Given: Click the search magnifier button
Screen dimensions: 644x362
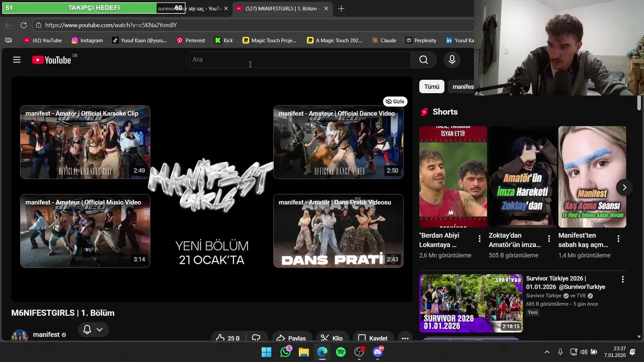Looking at the screenshot, I should click(x=424, y=60).
